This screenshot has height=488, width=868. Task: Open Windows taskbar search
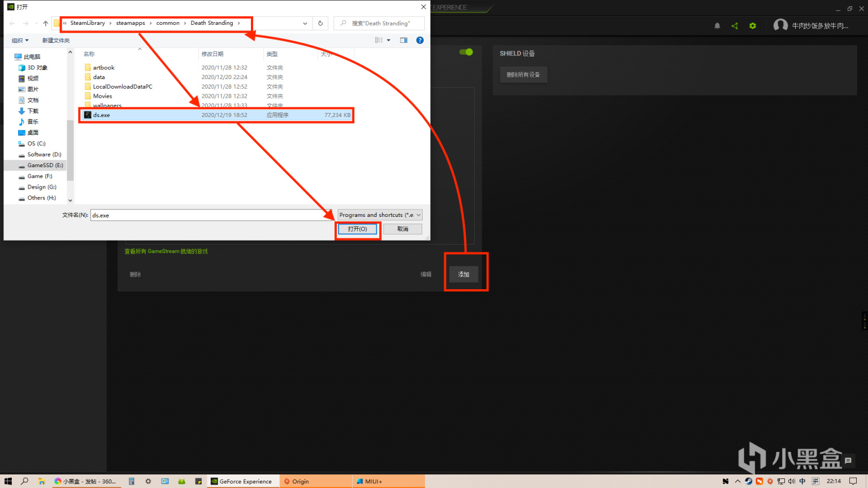[x=25, y=481]
